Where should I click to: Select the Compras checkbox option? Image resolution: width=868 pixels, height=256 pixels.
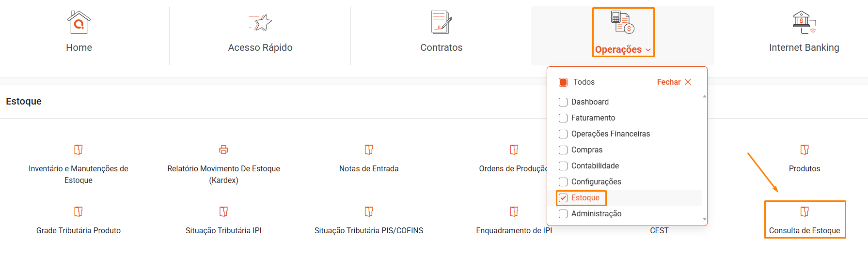pyautogui.click(x=563, y=150)
